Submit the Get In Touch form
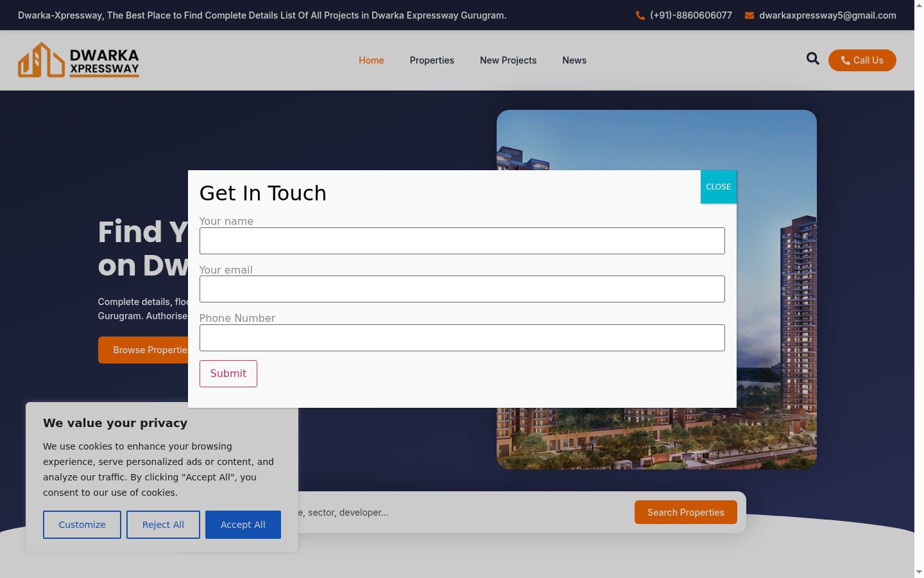 (228, 374)
